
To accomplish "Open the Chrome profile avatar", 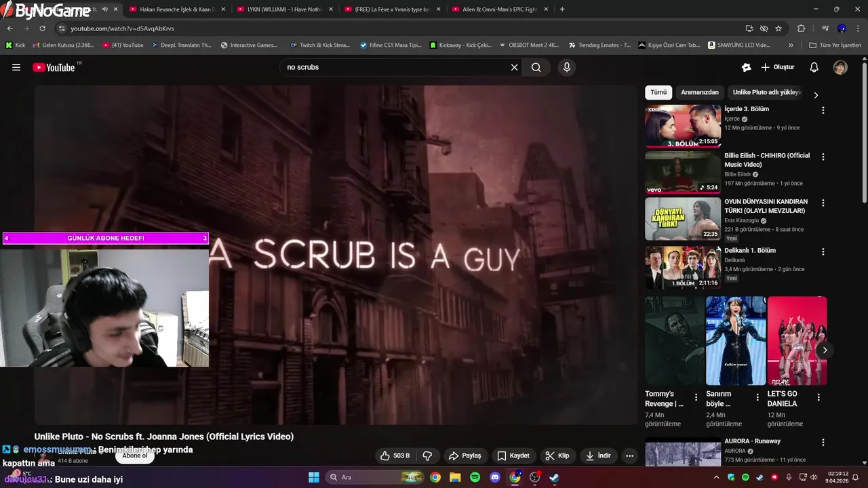I will pyautogui.click(x=842, y=28).
